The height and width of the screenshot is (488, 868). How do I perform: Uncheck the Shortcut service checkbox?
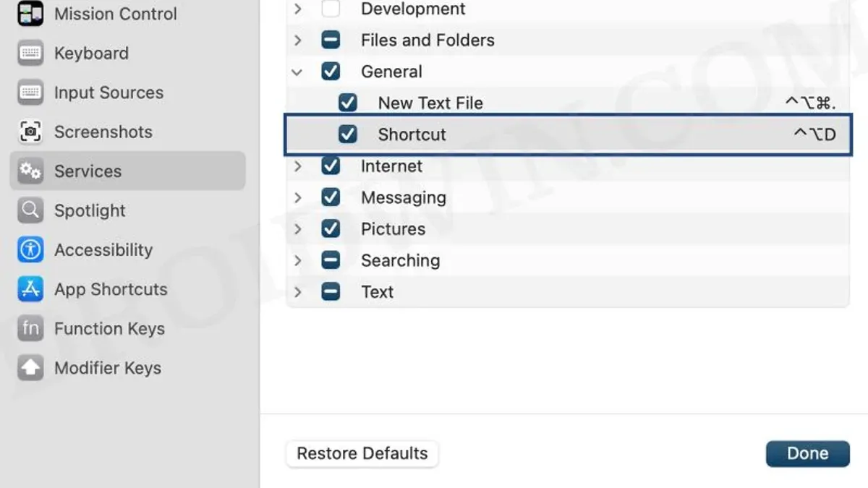point(348,134)
